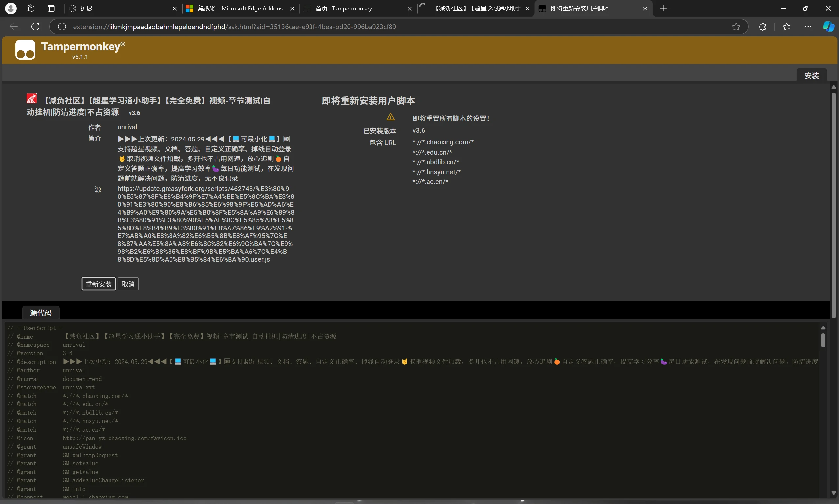The width and height of the screenshot is (839, 504).
Task: Select the 源代码 source code tab
Action: [x=41, y=313]
